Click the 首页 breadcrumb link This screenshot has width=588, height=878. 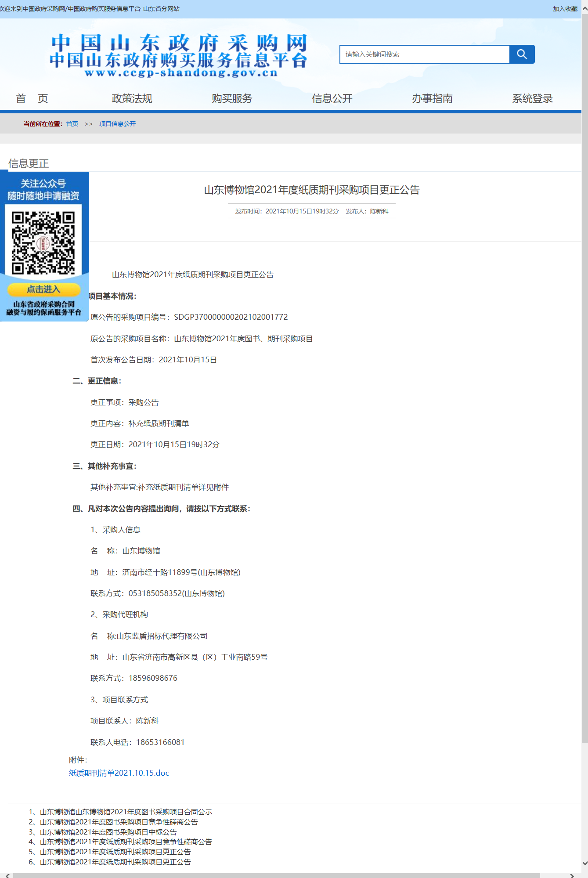pyautogui.click(x=72, y=124)
